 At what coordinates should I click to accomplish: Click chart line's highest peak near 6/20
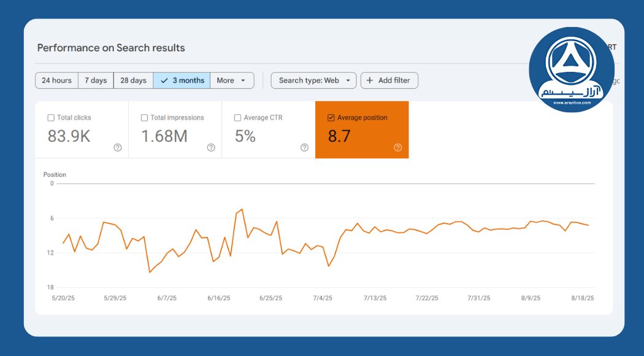(242, 209)
